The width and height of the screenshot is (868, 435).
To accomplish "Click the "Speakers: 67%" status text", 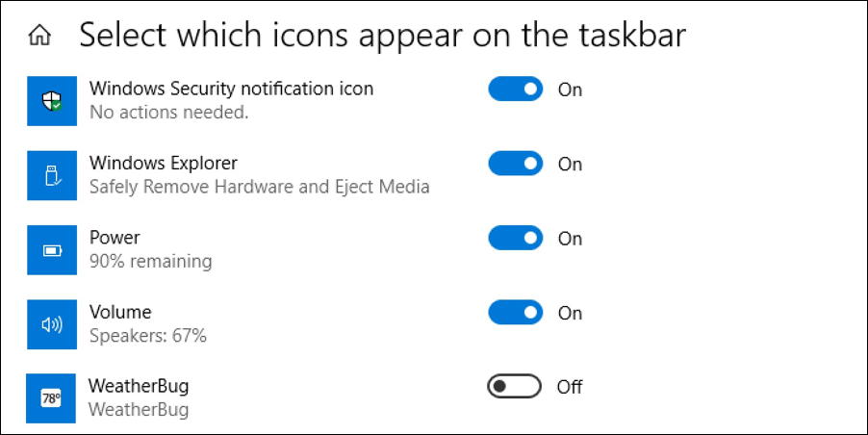I will [x=147, y=336].
